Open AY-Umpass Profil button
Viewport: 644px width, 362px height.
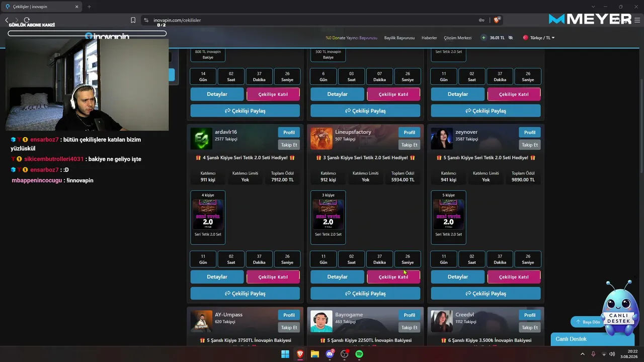pyautogui.click(x=289, y=315)
